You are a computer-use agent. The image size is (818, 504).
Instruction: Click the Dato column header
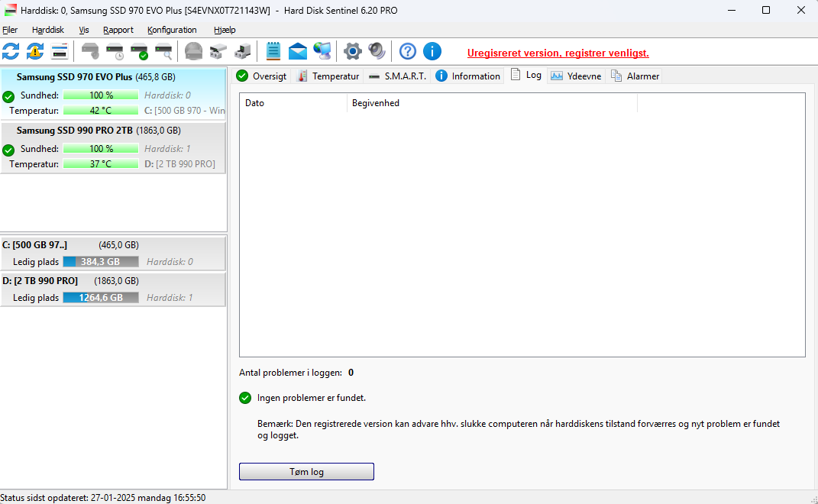coord(293,103)
